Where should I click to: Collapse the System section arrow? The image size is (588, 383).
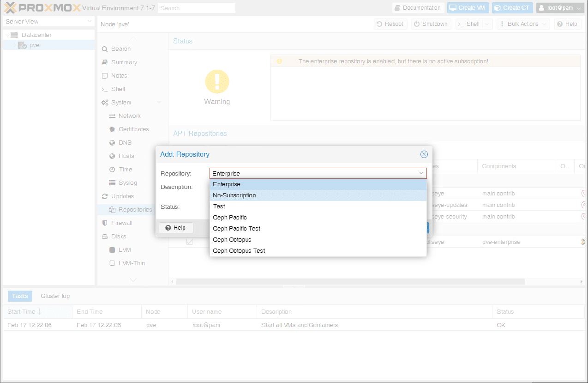159,103
